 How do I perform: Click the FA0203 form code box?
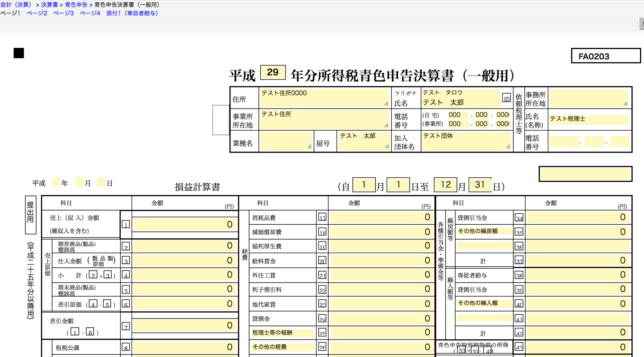click(x=606, y=56)
